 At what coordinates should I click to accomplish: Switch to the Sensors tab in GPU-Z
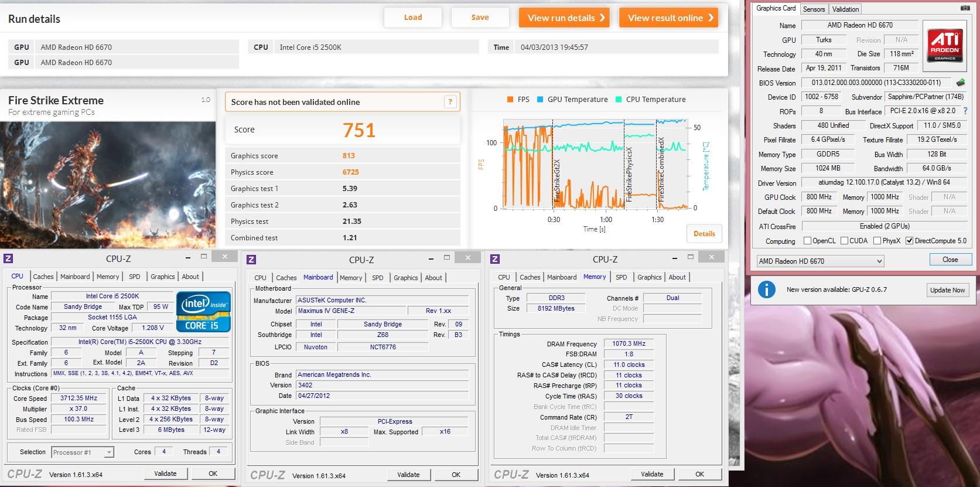click(x=814, y=9)
